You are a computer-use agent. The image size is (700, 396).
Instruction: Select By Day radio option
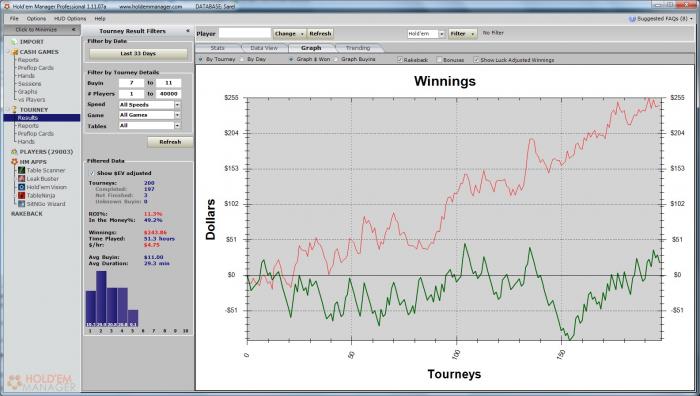point(242,59)
